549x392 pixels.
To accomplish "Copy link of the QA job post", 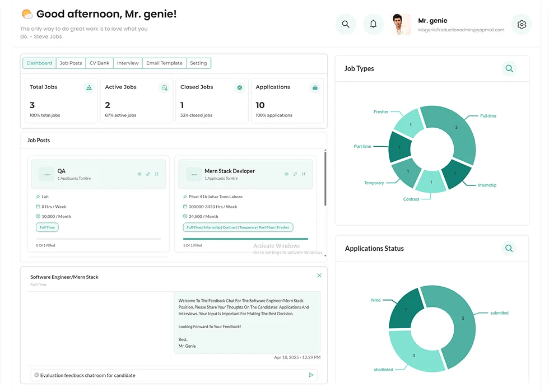I will tap(148, 174).
